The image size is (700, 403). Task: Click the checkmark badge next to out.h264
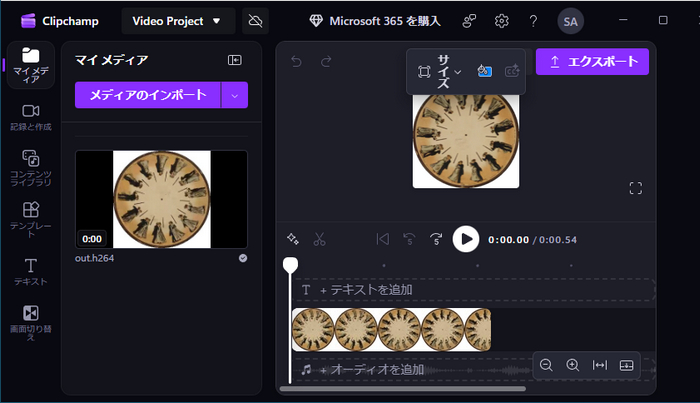click(x=243, y=258)
